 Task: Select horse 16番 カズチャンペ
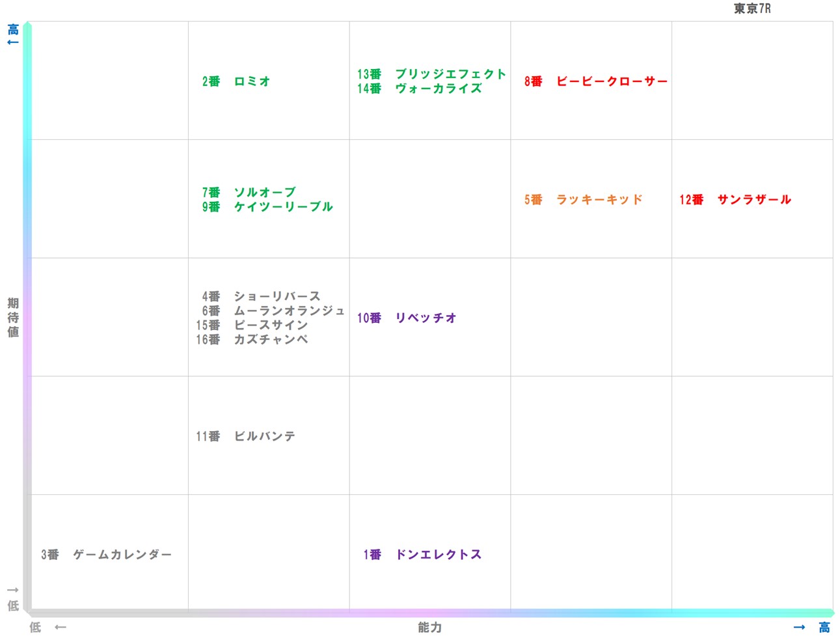pos(257,339)
